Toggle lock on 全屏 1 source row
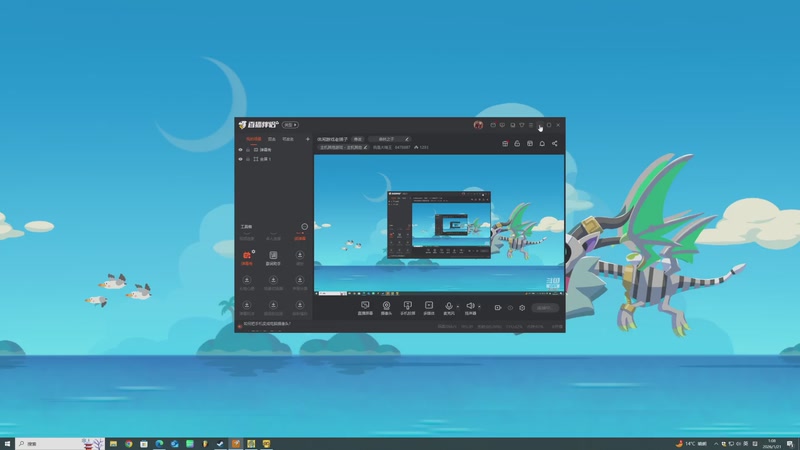800x450 pixels. (x=248, y=159)
